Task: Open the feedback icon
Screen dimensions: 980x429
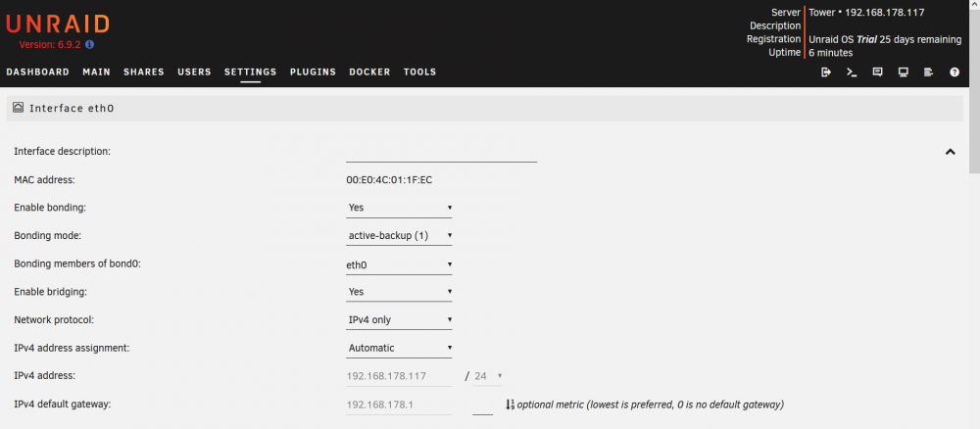Action: click(x=877, y=71)
